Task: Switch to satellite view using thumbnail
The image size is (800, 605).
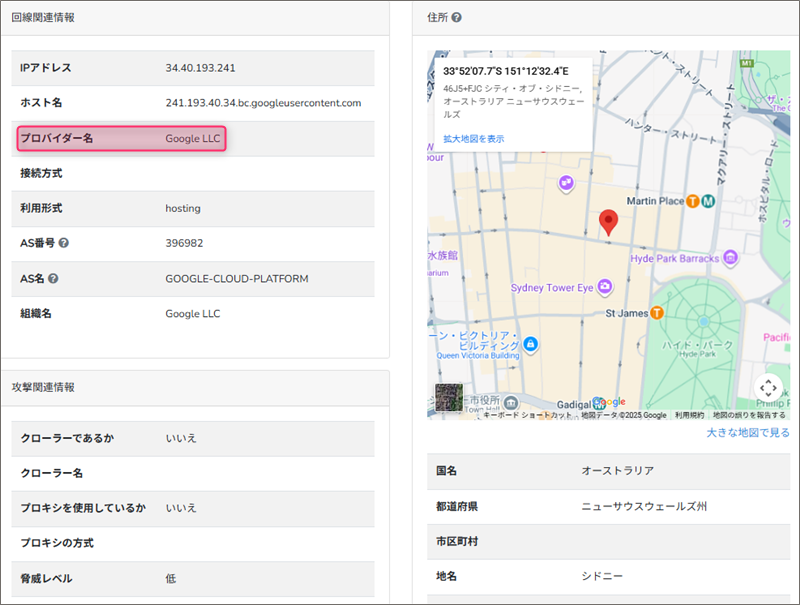Action: (449, 398)
